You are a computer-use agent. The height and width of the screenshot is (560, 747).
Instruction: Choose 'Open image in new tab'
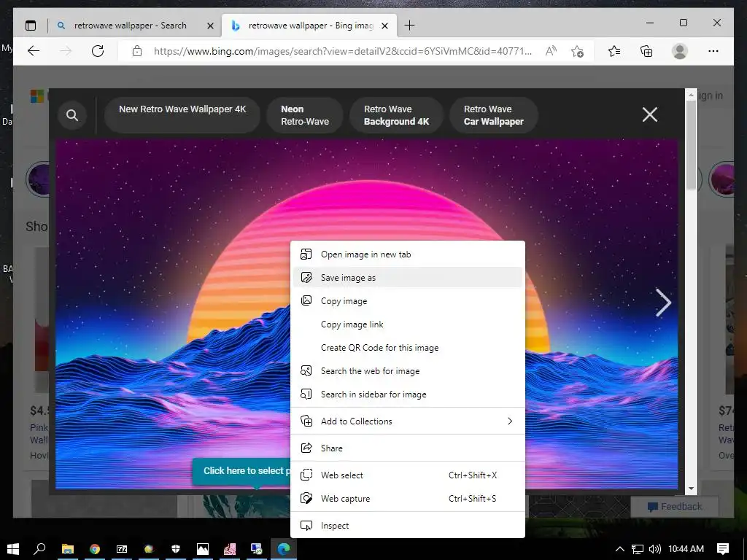(407, 254)
